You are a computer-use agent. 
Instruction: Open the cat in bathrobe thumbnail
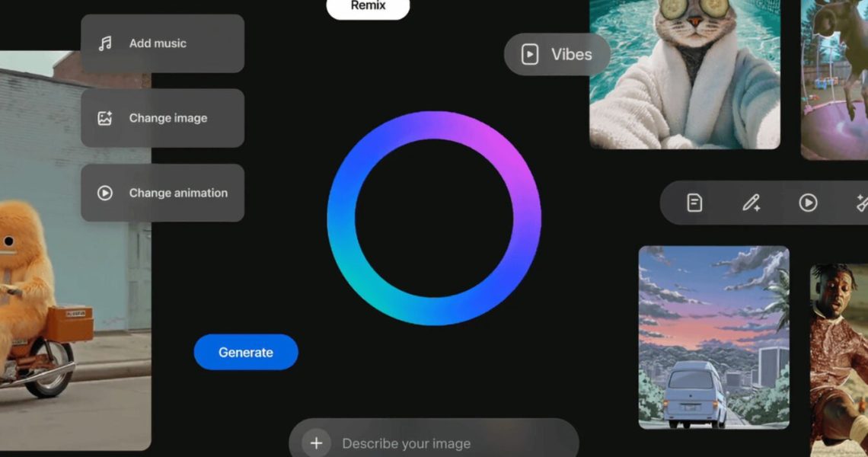pyautogui.click(x=685, y=74)
